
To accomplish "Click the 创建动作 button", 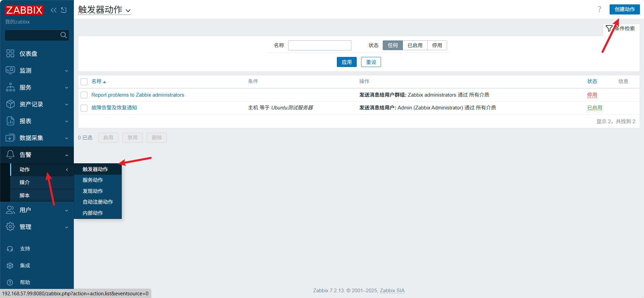I will click(624, 9).
